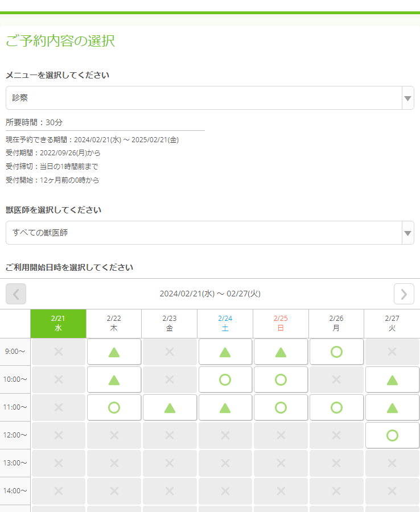Click the 2/25 日 date column header

tap(281, 323)
